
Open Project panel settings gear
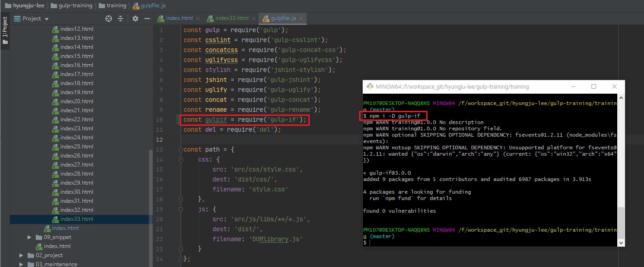click(135, 19)
